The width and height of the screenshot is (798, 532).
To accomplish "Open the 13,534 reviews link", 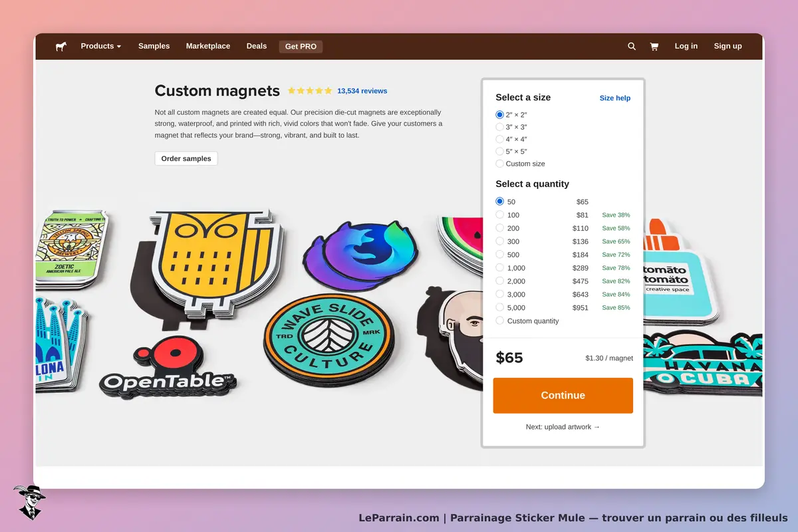I will point(362,91).
